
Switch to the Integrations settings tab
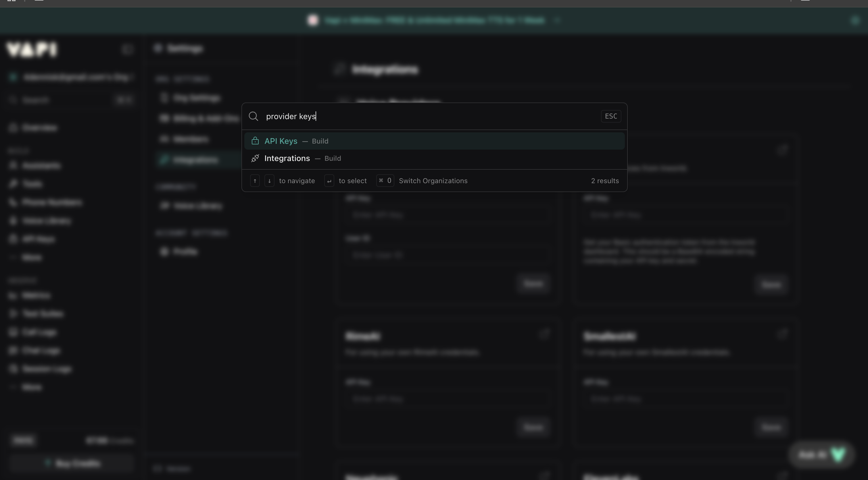tap(195, 160)
